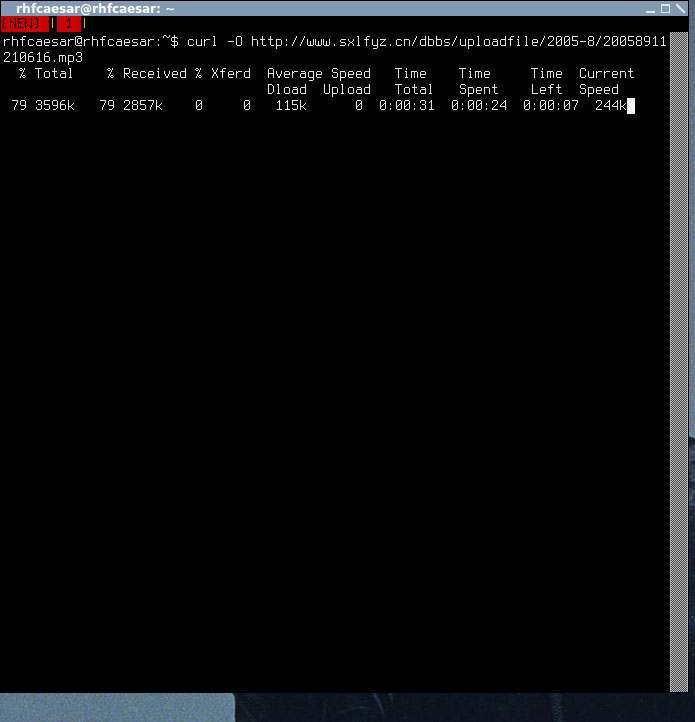Select the 3596k total size value

click(x=54, y=106)
